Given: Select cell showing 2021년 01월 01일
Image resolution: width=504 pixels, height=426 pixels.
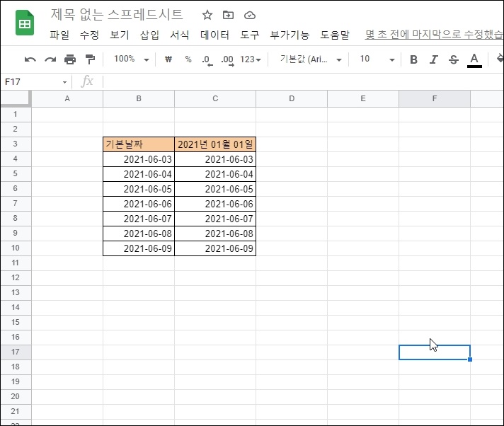Looking at the screenshot, I should (x=215, y=144).
